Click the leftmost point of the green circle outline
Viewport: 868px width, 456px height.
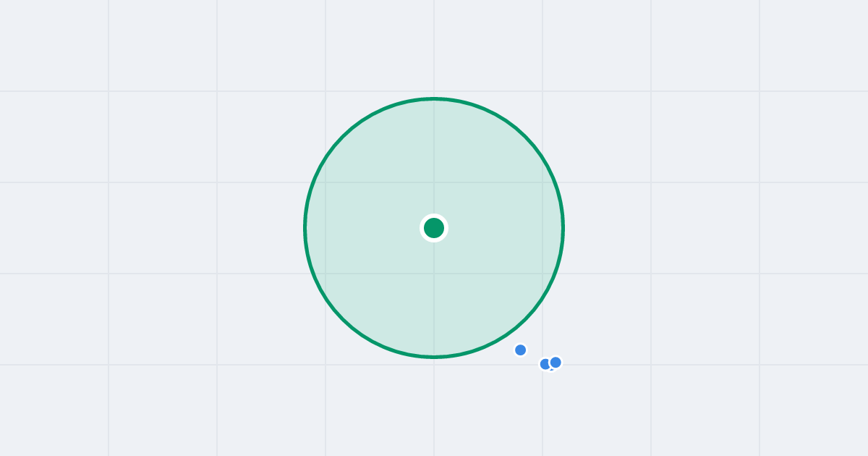[305, 228]
